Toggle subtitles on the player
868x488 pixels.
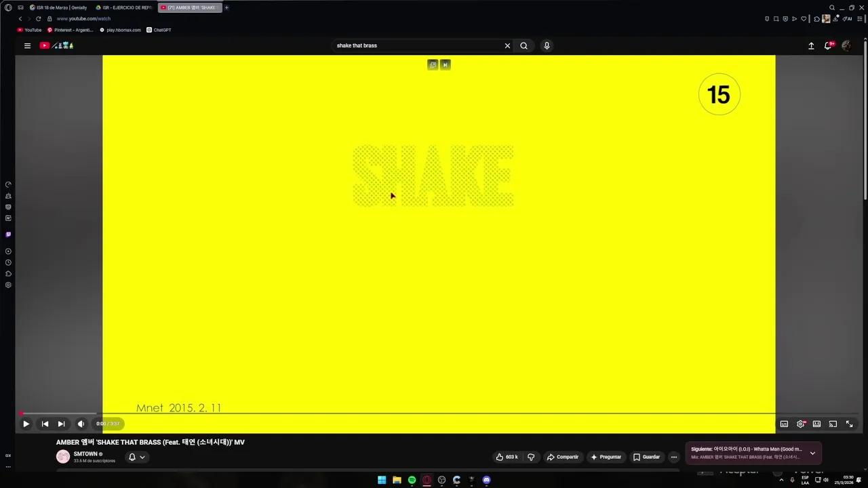click(x=784, y=424)
